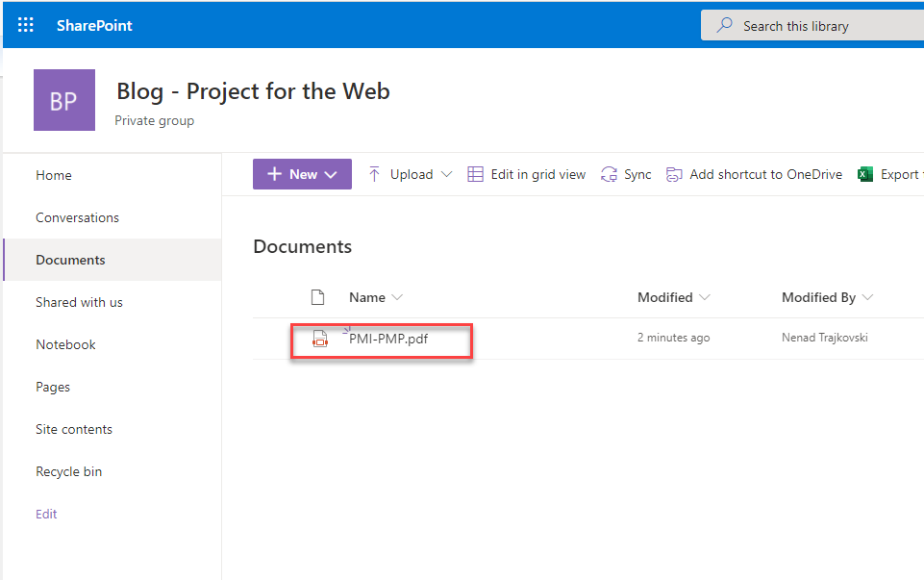The width and height of the screenshot is (924, 580).
Task: Open the Name column sort dropdown
Action: coord(397,297)
